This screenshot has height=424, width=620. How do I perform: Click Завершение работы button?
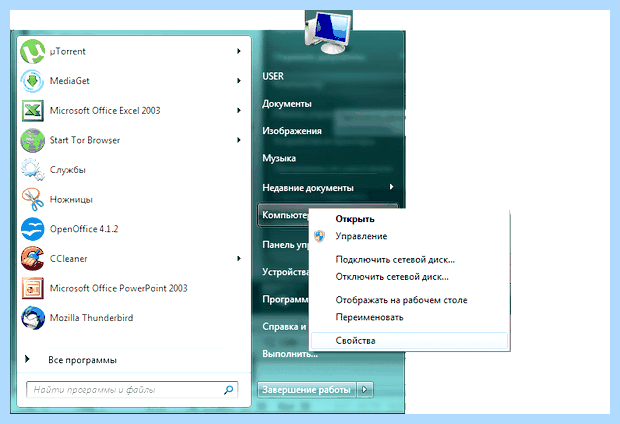[307, 390]
